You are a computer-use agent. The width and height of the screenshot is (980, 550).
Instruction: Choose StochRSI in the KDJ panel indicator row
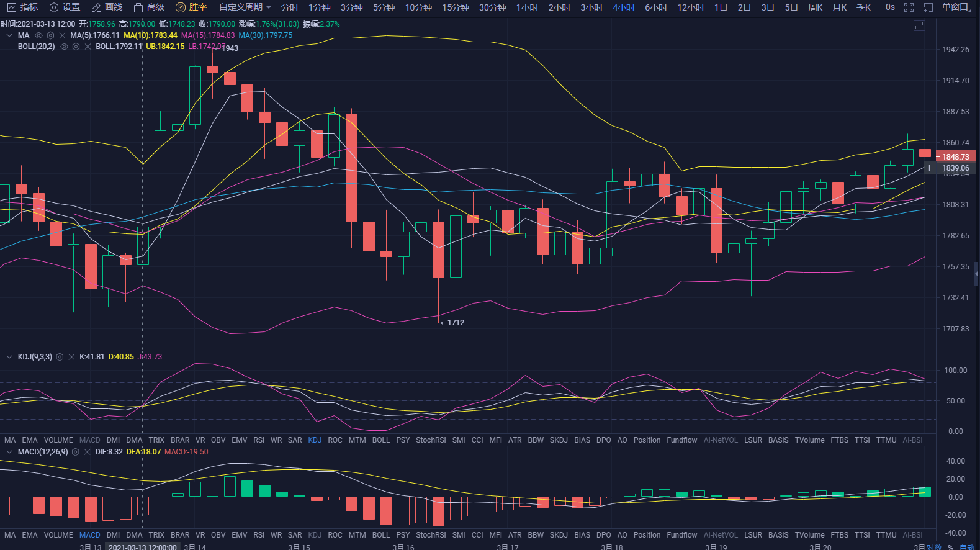click(431, 440)
